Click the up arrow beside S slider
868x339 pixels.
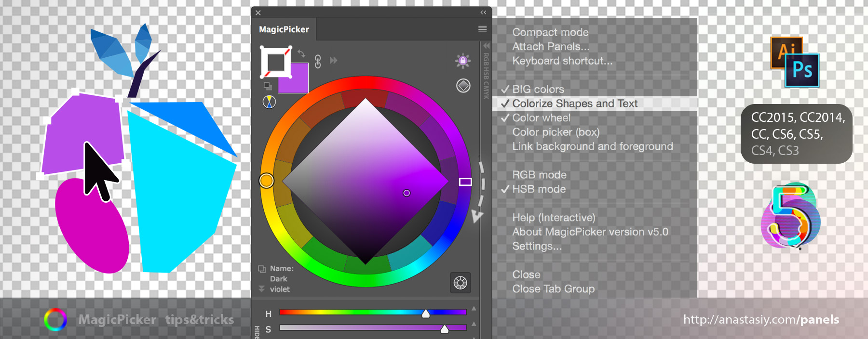tap(474, 324)
